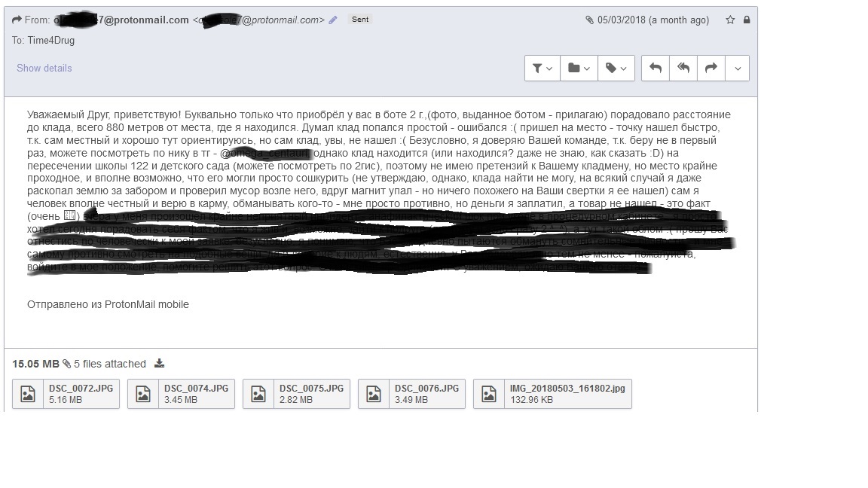
Task: Open attachment DSC_0074.JPG
Action: (x=181, y=394)
